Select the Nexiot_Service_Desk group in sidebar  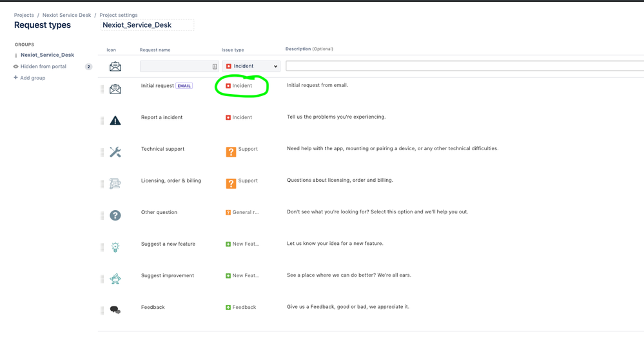pyautogui.click(x=47, y=55)
